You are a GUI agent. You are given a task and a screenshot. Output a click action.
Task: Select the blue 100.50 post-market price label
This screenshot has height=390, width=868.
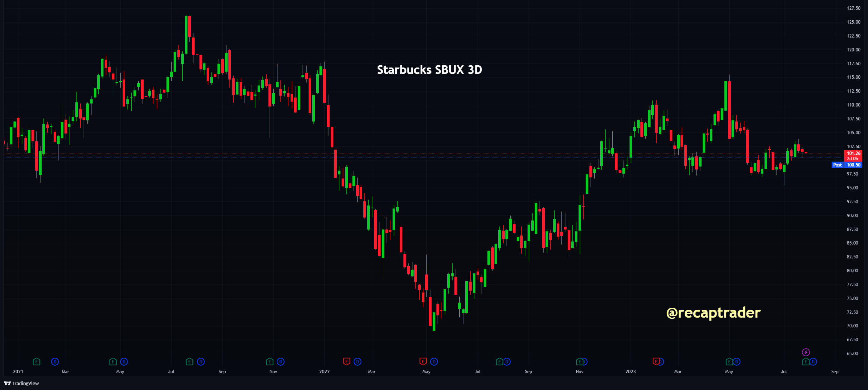[853, 165]
